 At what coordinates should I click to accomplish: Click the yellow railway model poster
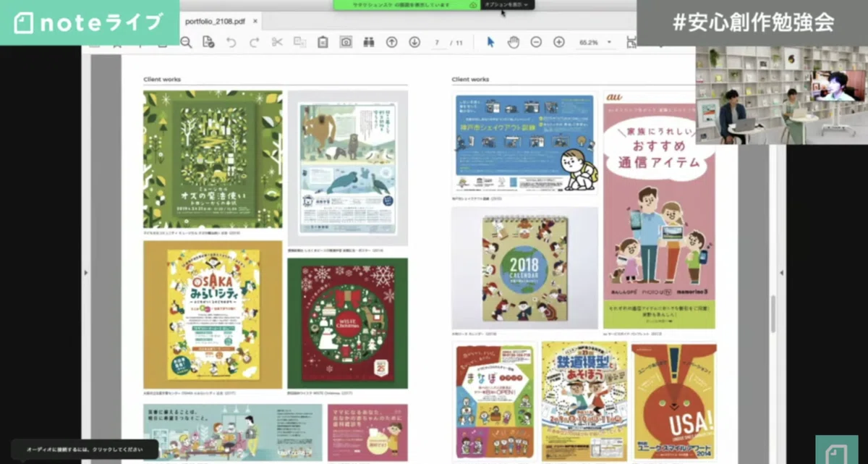pyautogui.click(x=584, y=402)
